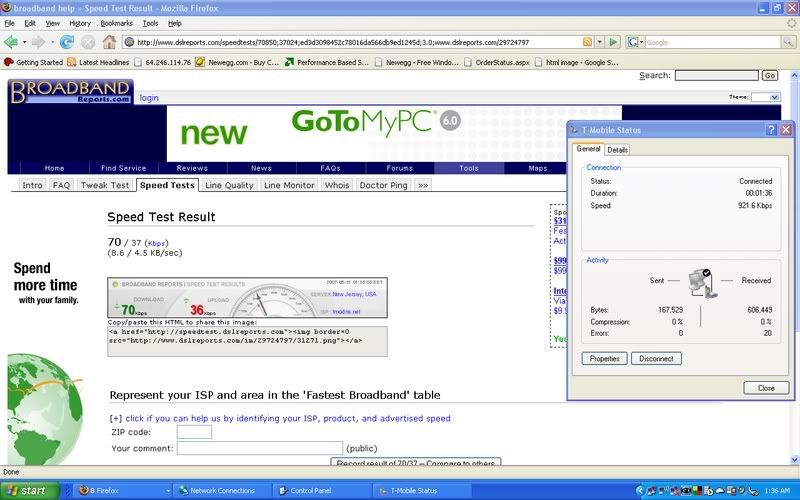The height and width of the screenshot is (500, 800).
Task: Click Close button at bottom of T-Mobile Status
Action: click(x=766, y=388)
